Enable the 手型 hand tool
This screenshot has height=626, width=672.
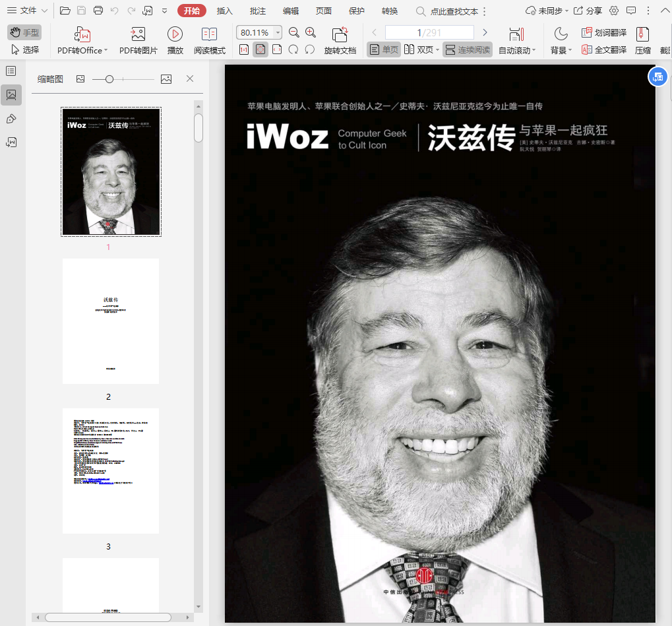click(24, 32)
